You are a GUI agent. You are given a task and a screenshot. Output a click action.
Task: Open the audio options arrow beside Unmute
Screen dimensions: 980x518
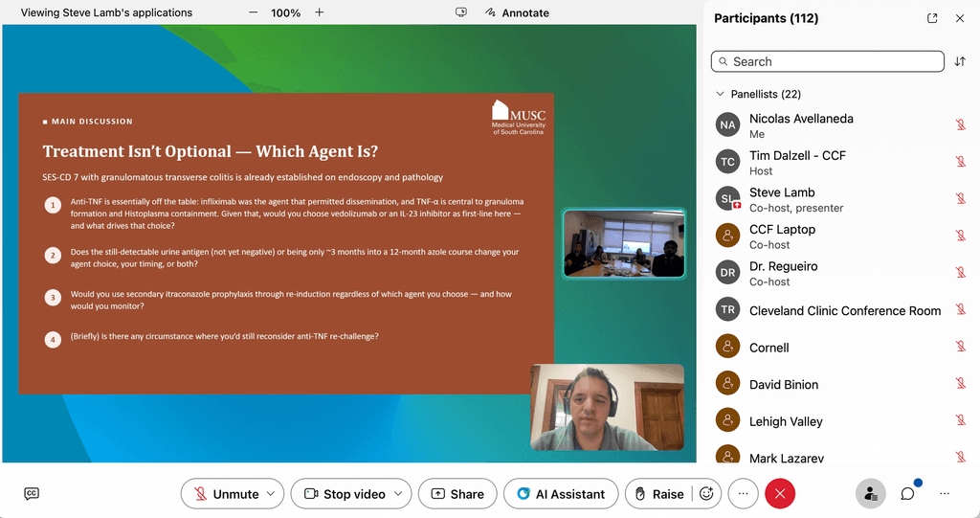point(271,494)
